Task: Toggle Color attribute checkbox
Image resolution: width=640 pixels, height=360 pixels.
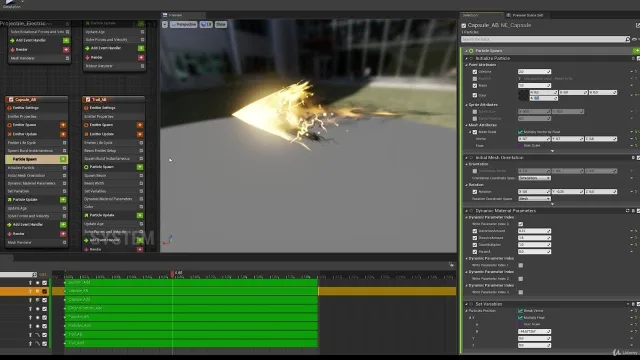Action: tap(475, 95)
